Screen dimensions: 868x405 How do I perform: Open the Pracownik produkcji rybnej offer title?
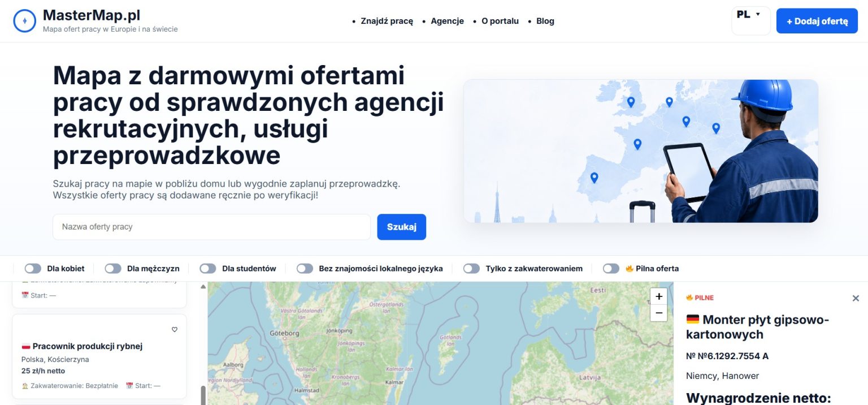[87, 346]
